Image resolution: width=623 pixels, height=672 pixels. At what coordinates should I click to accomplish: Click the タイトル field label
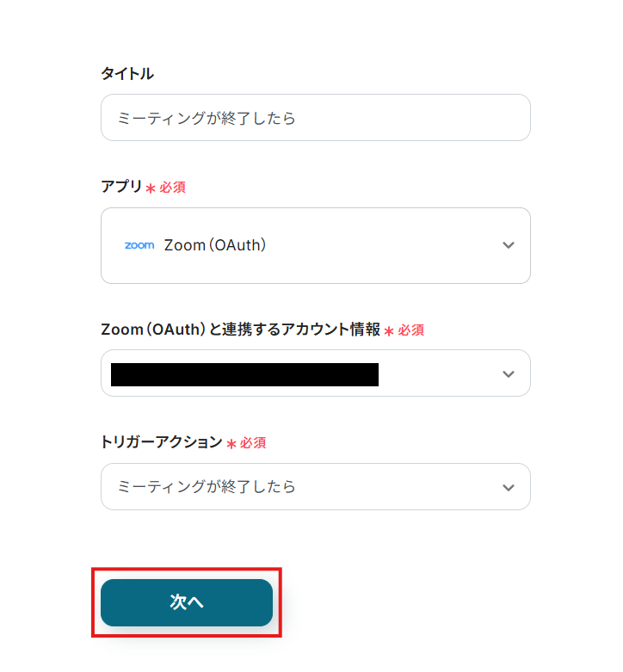point(127,74)
